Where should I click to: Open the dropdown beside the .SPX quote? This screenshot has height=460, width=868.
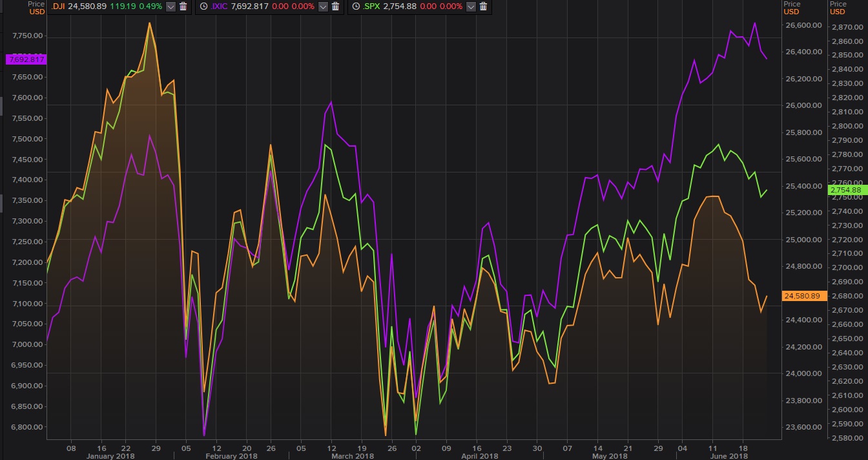click(471, 8)
